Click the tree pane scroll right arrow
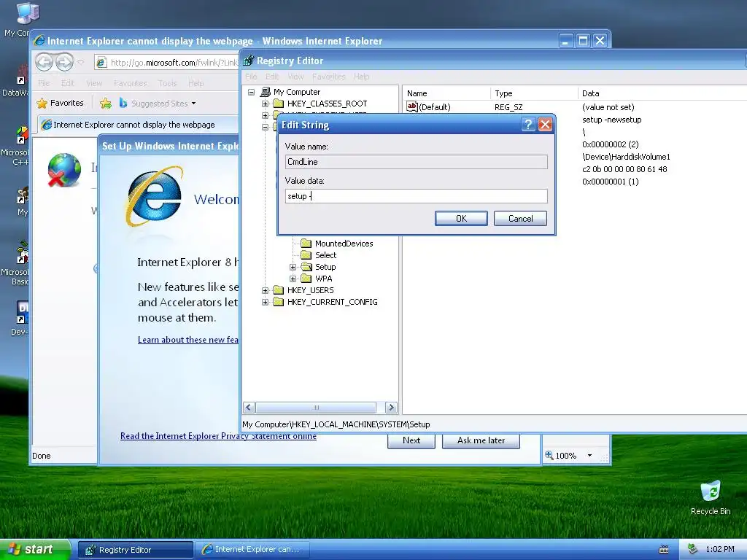This screenshot has width=747, height=560. coord(391,408)
